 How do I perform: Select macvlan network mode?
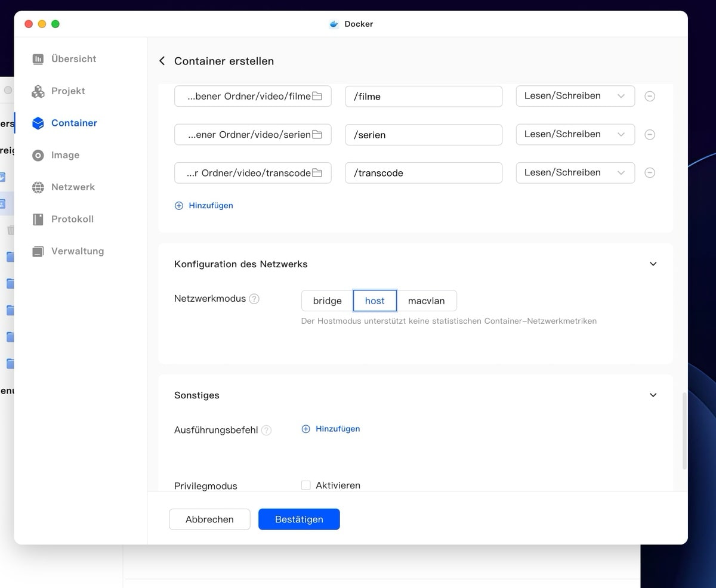point(426,301)
